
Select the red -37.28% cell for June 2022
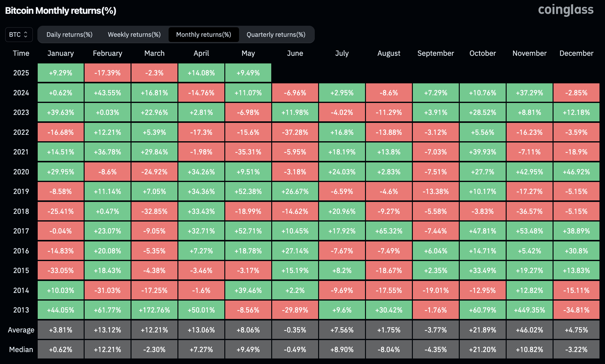tap(295, 132)
